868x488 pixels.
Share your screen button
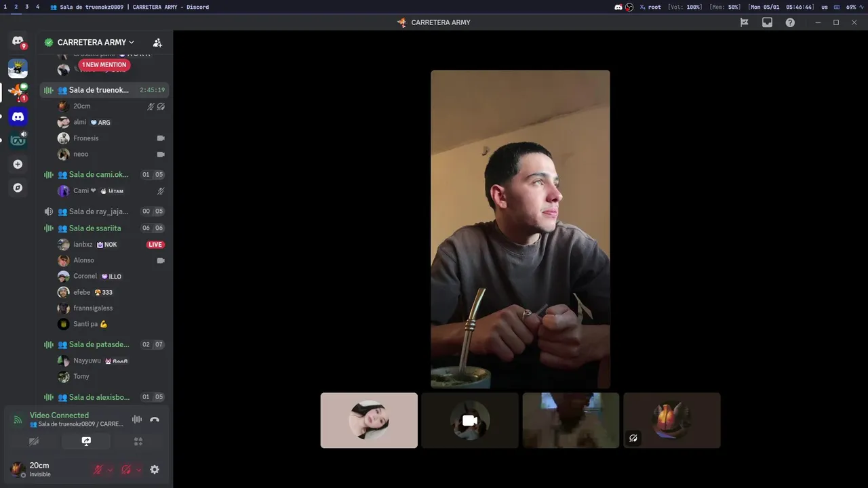tap(86, 441)
